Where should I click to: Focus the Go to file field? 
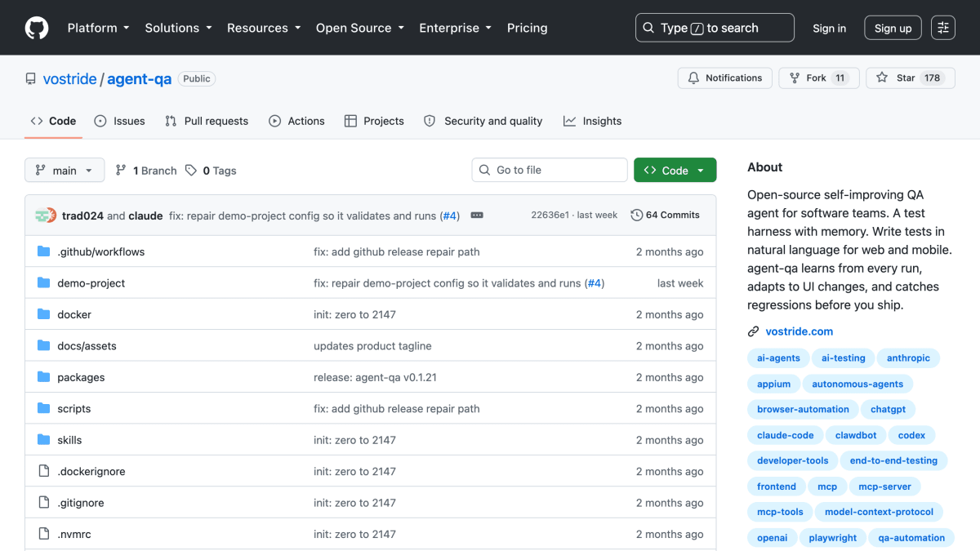pyautogui.click(x=550, y=170)
